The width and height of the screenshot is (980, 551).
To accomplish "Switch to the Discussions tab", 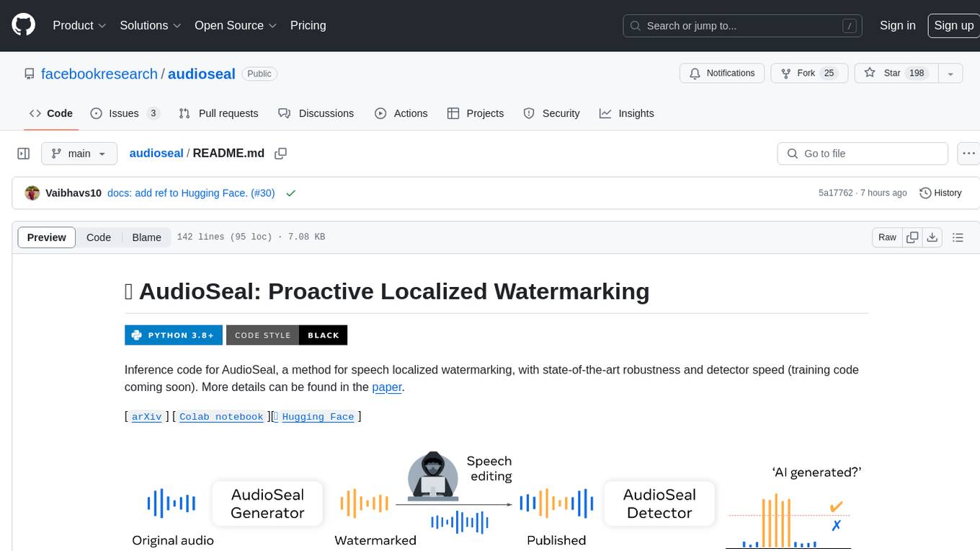I will tap(316, 113).
